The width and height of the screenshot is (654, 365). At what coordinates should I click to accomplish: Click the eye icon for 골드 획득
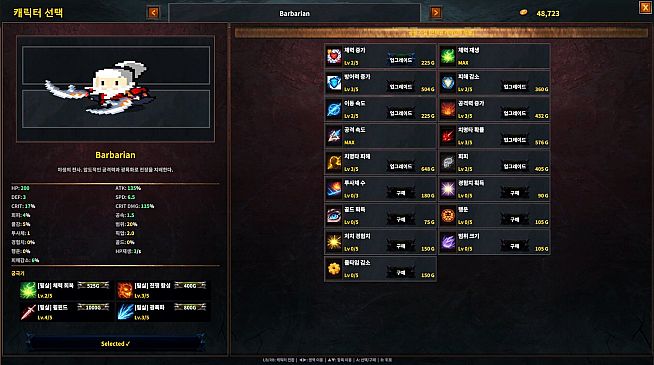tap(334, 216)
